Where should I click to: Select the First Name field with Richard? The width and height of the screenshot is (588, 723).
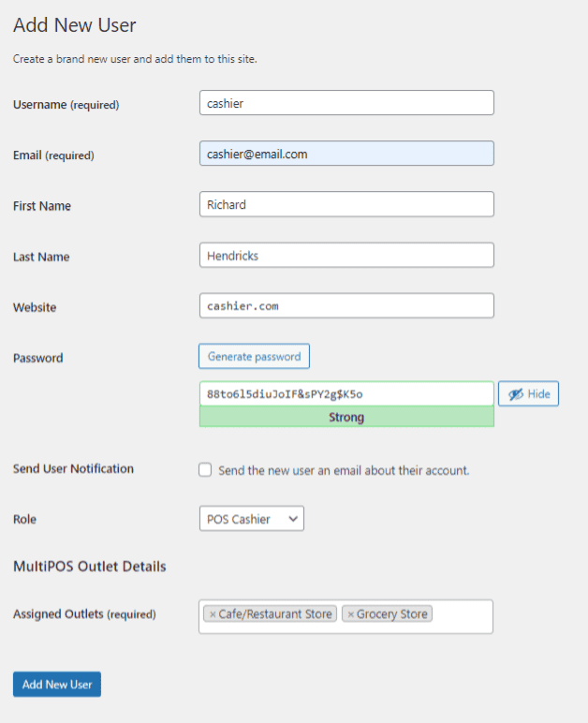pos(345,204)
